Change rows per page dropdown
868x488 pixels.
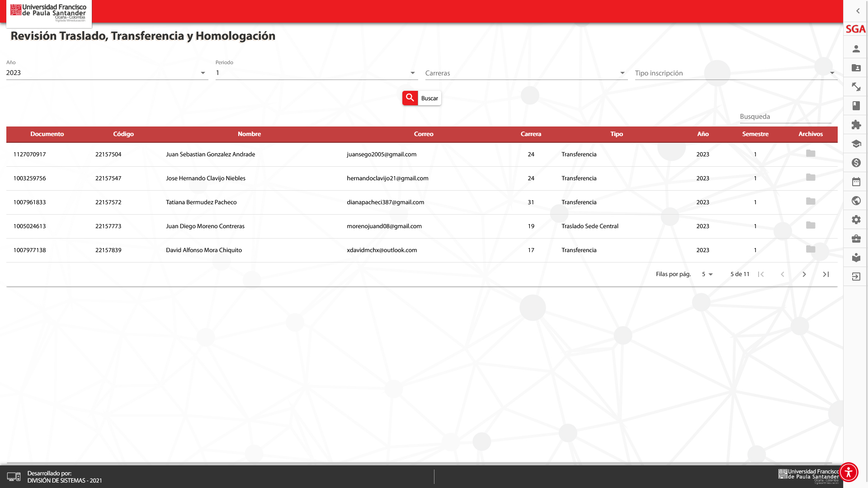707,274
